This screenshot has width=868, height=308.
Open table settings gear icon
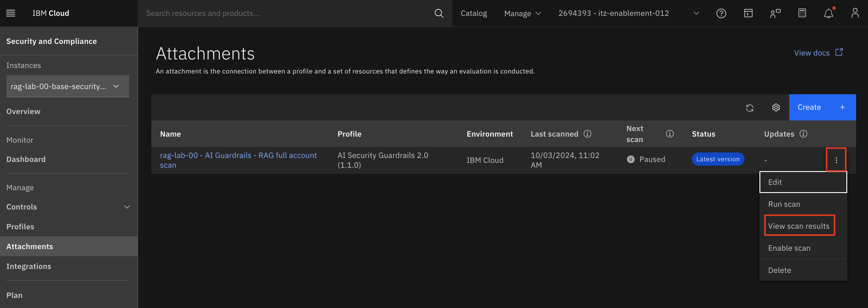(x=776, y=108)
